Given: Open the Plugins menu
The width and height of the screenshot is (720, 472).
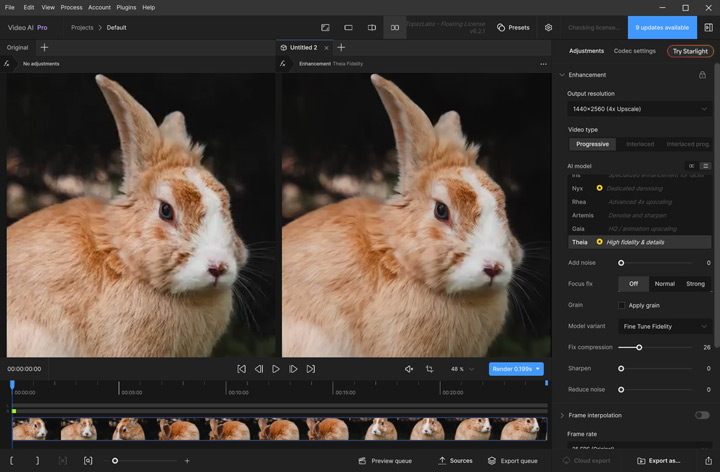Looking at the screenshot, I should pyautogui.click(x=126, y=7).
